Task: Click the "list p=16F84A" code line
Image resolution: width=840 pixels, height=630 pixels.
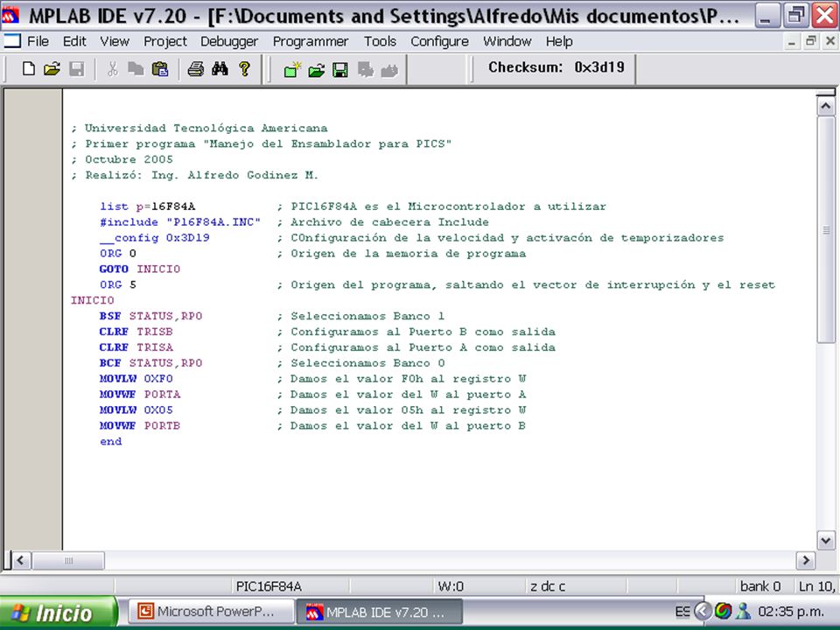Action: [x=147, y=206]
